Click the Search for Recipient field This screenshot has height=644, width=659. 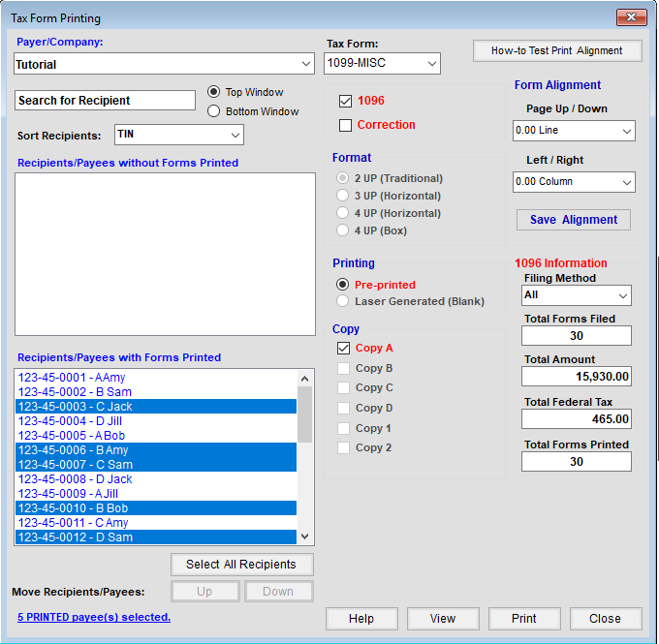pos(105,101)
